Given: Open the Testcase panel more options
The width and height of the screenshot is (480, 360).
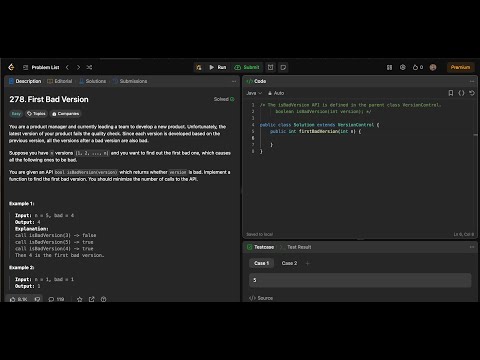Looking at the screenshot, I should [472, 247].
